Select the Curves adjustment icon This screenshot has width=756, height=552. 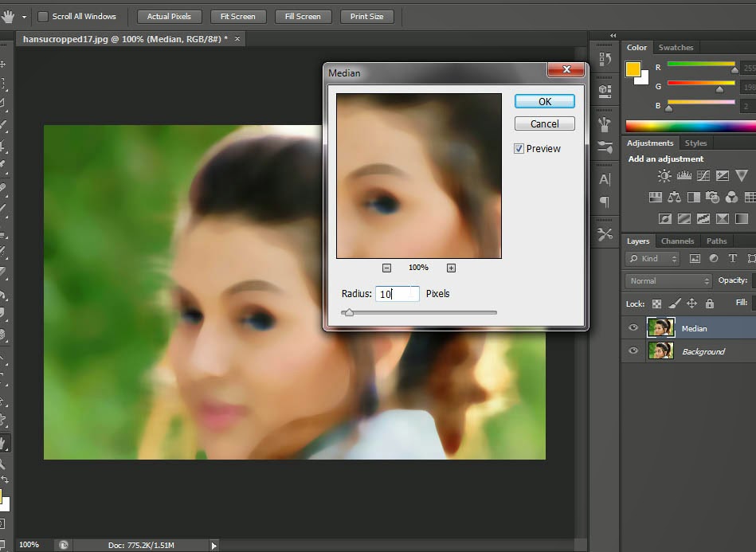click(x=703, y=175)
